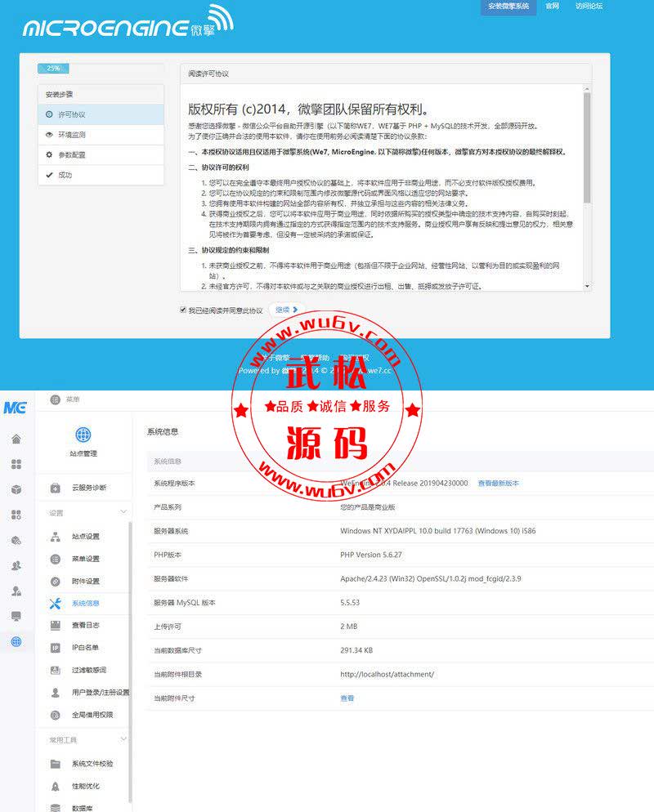The width and height of the screenshot is (654, 812).
Task: Click the 过滤敏感词 icon
Action: click(x=56, y=670)
